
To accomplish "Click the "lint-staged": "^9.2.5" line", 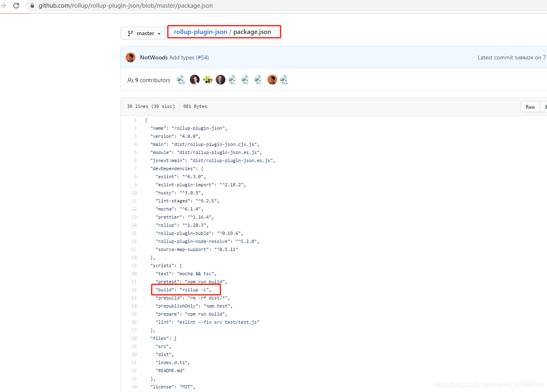I will [187, 201].
